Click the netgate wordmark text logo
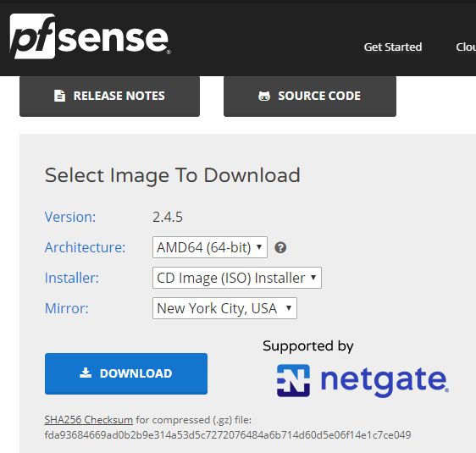This screenshot has width=476, height=453. click(385, 381)
